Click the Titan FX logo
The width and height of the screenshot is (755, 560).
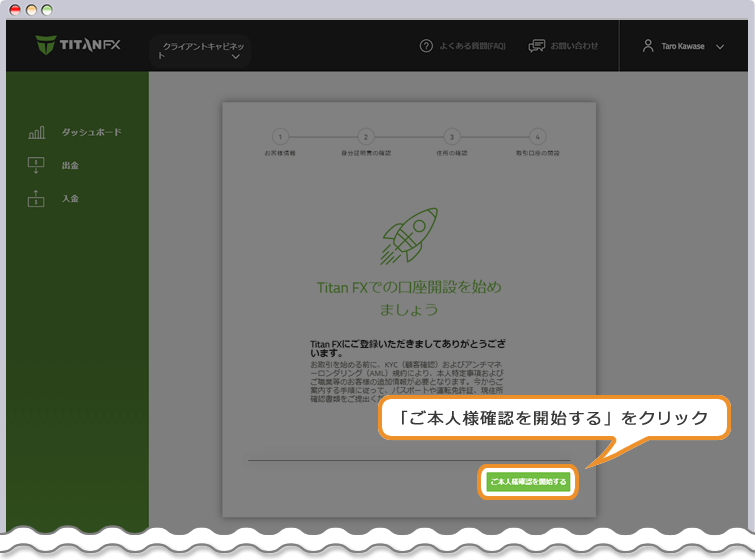pyautogui.click(x=78, y=45)
